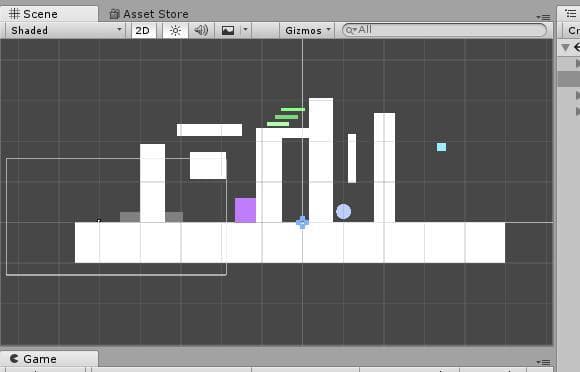The image size is (580, 372).
Task: Open the Game panel options menu icon
Action: (543, 362)
